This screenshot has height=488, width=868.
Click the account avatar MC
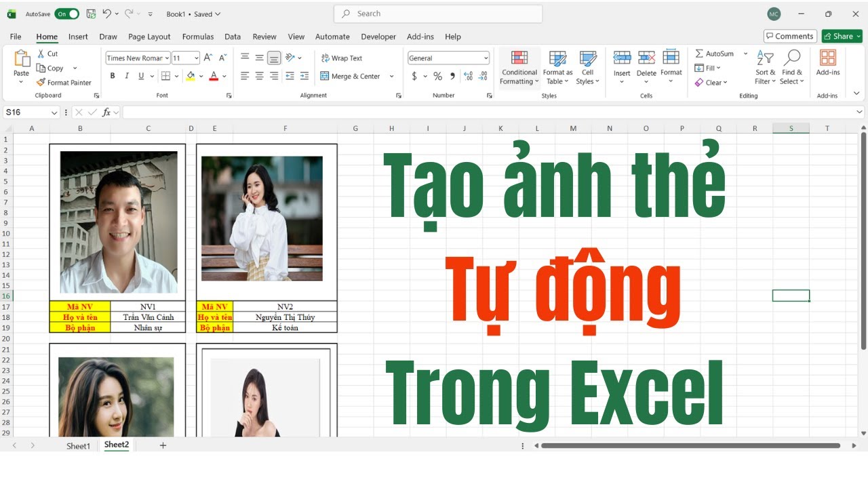[x=774, y=14]
